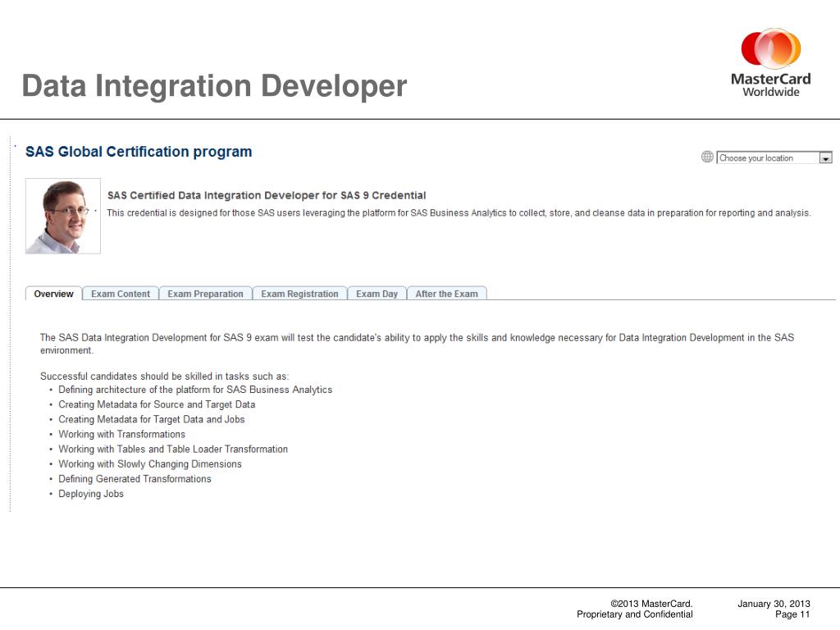This screenshot has height=630, width=840.
Task: Click the 'SAS Certified Data Integration Developer' credential title
Action: tap(267, 195)
